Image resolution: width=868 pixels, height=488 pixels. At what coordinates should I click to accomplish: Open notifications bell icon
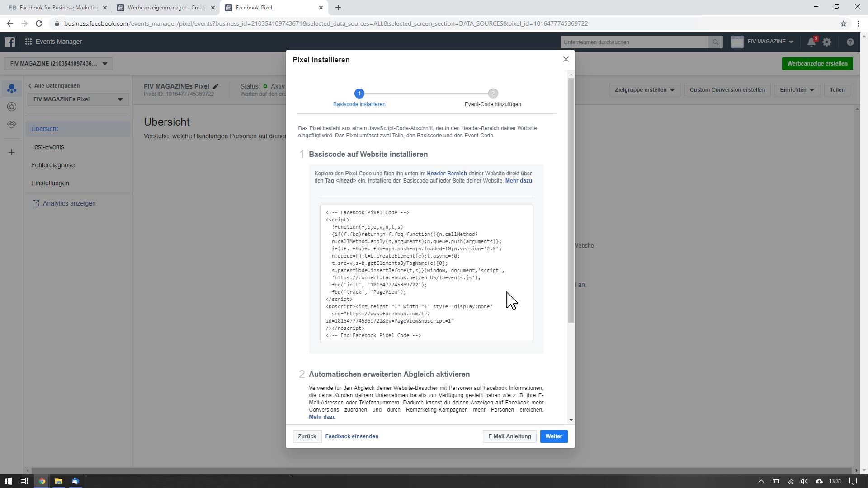[811, 42]
